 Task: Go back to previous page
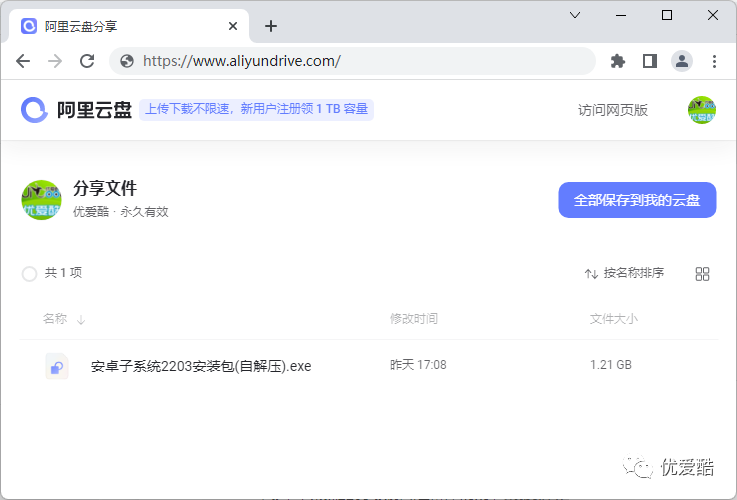(23, 61)
